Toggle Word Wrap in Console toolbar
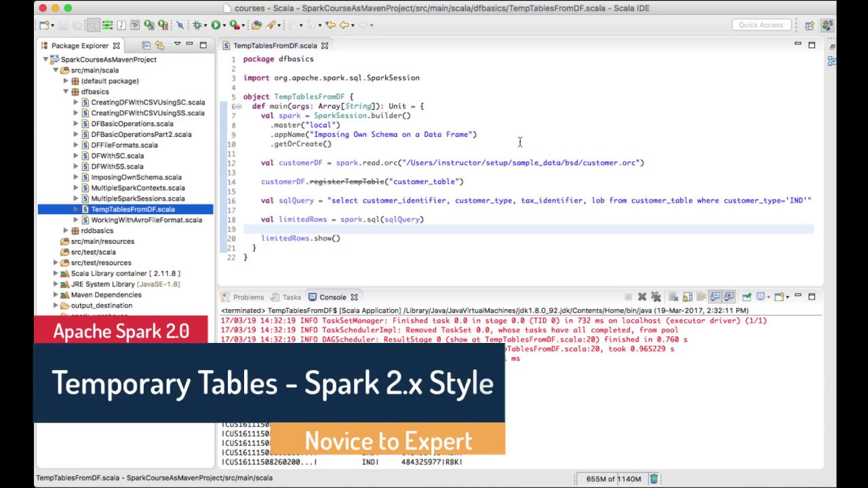Image resolution: width=868 pixels, height=488 pixels. point(701,297)
